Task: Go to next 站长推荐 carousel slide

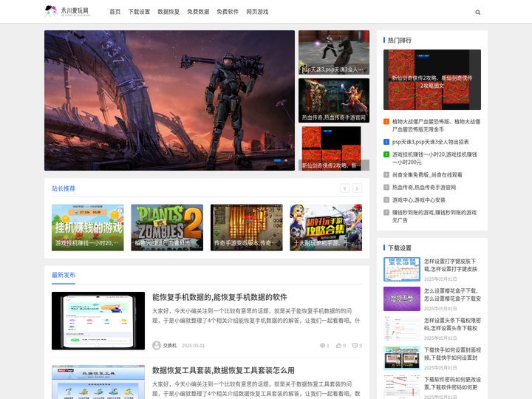Action: (x=357, y=188)
